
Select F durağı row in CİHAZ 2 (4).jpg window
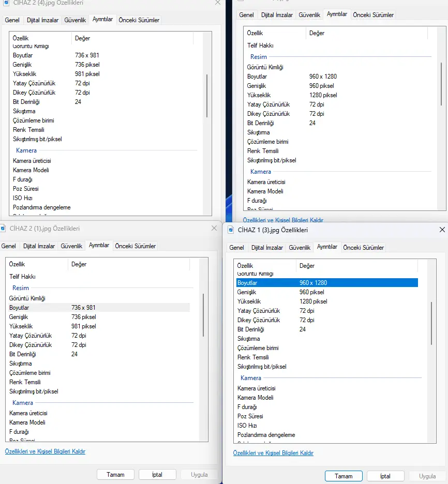(x=103, y=179)
